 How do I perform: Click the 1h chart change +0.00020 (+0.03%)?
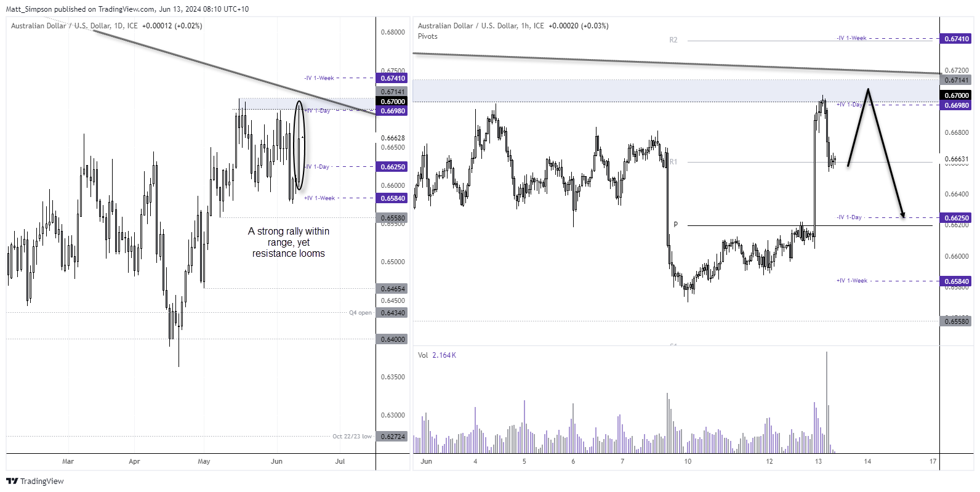pos(579,26)
